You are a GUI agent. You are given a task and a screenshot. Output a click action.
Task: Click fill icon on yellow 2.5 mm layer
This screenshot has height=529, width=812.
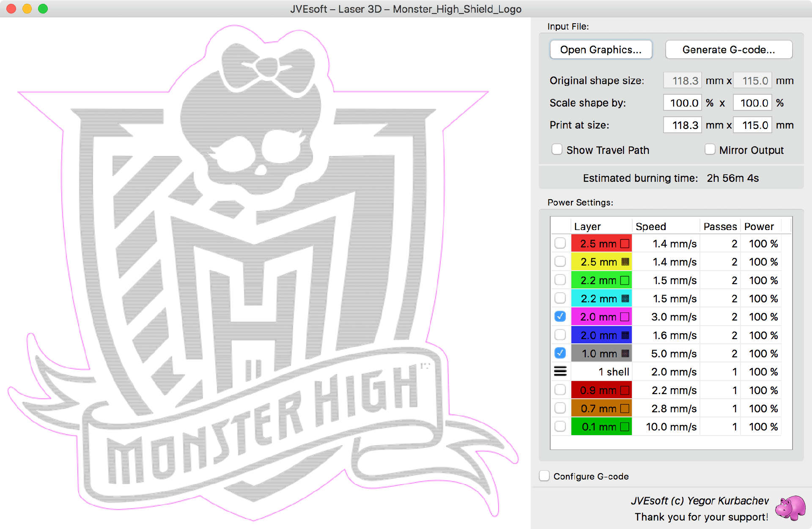click(x=625, y=262)
